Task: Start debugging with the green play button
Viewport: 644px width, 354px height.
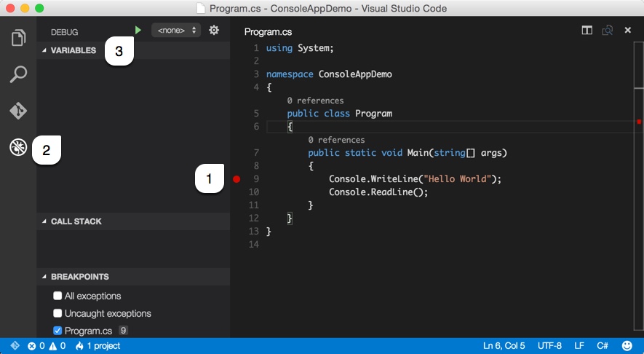Action: point(138,30)
